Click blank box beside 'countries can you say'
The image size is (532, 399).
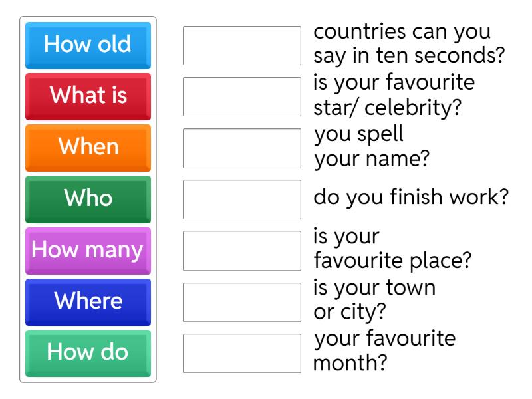tap(242, 45)
